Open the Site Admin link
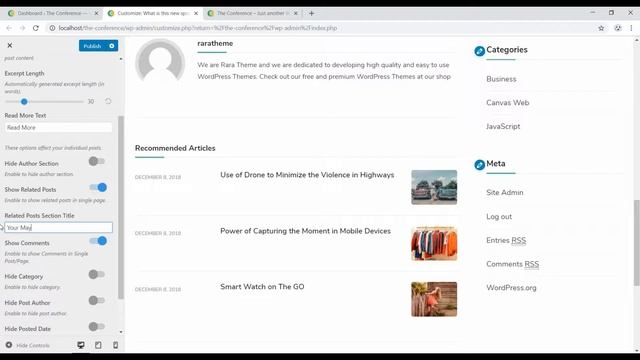The image size is (640, 360). 505,193
